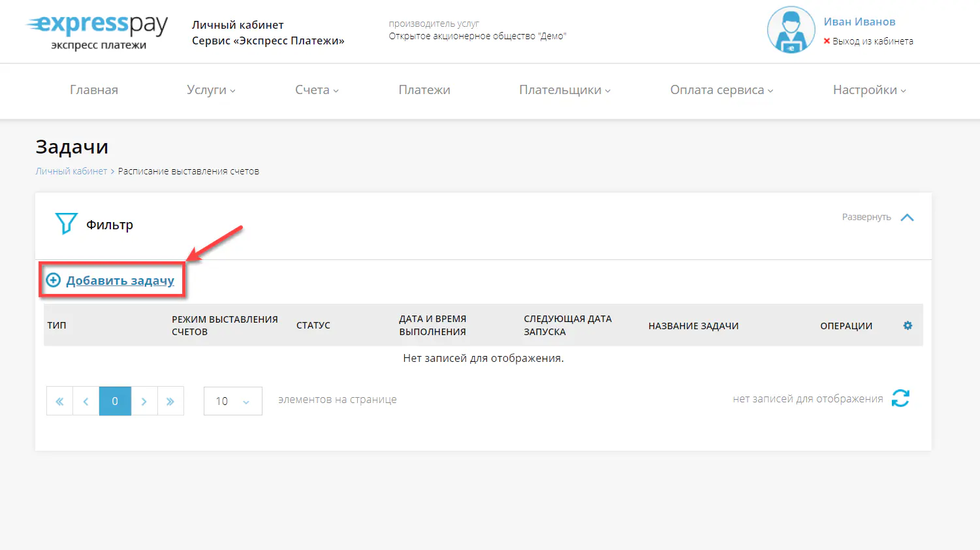Select page 0 in the pagination
The height and width of the screenshot is (550, 980).
[115, 400]
